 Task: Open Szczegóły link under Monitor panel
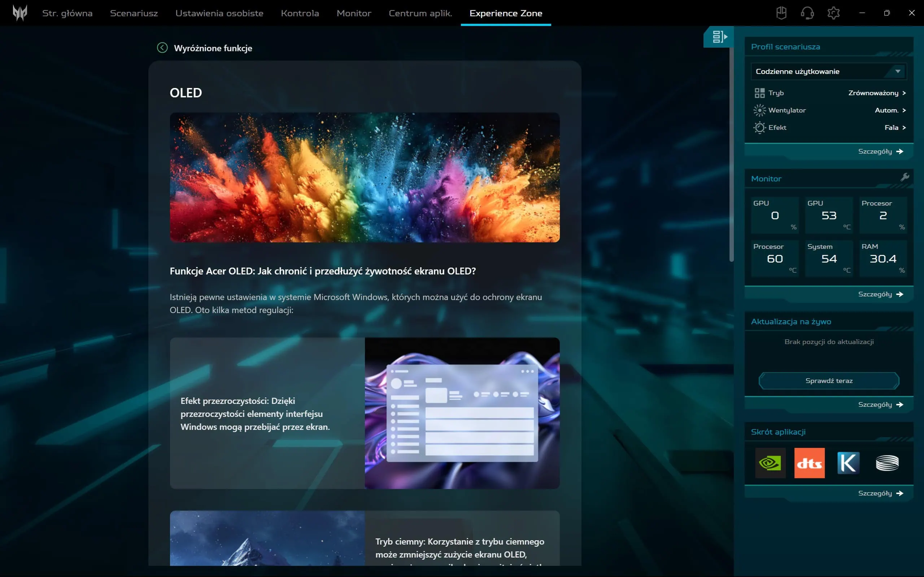(x=880, y=294)
